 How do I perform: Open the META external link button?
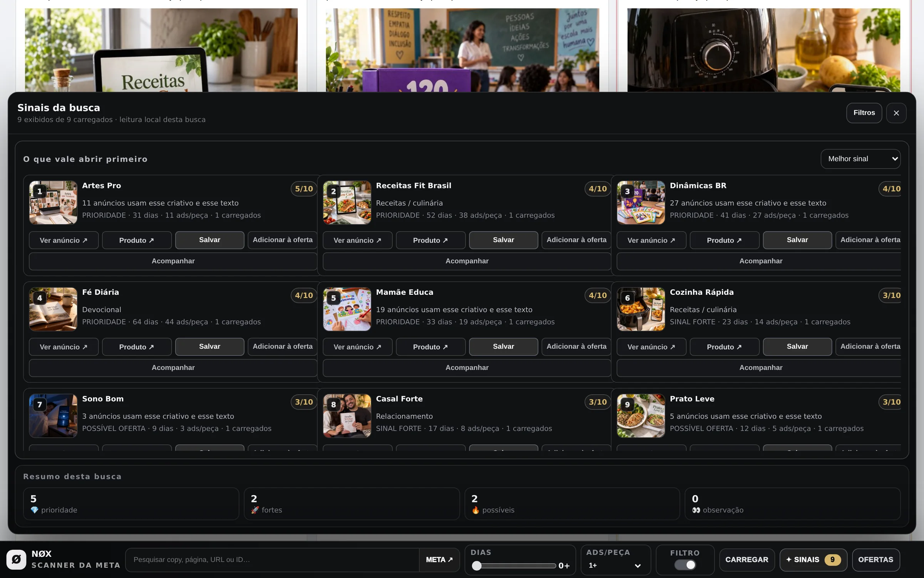tap(439, 560)
